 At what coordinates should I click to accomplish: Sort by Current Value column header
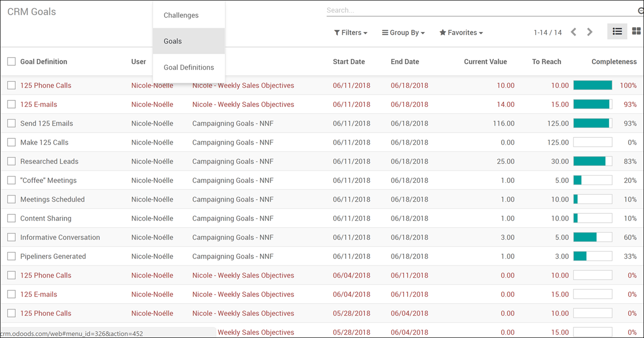(x=486, y=61)
